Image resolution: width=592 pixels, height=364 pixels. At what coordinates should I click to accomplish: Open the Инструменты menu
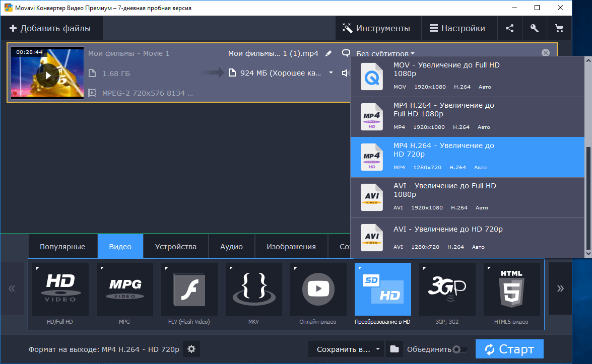[x=378, y=28]
